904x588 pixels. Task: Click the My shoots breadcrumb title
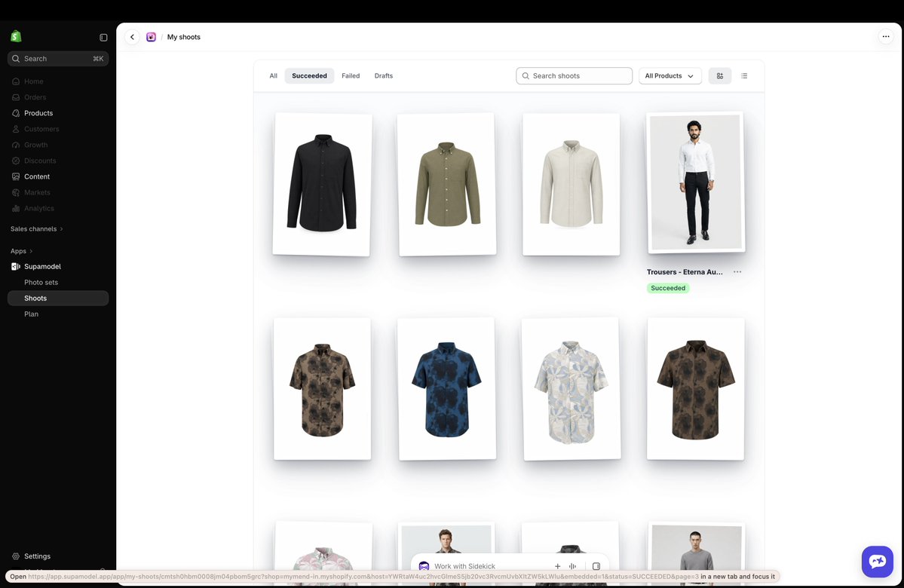click(184, 37)
